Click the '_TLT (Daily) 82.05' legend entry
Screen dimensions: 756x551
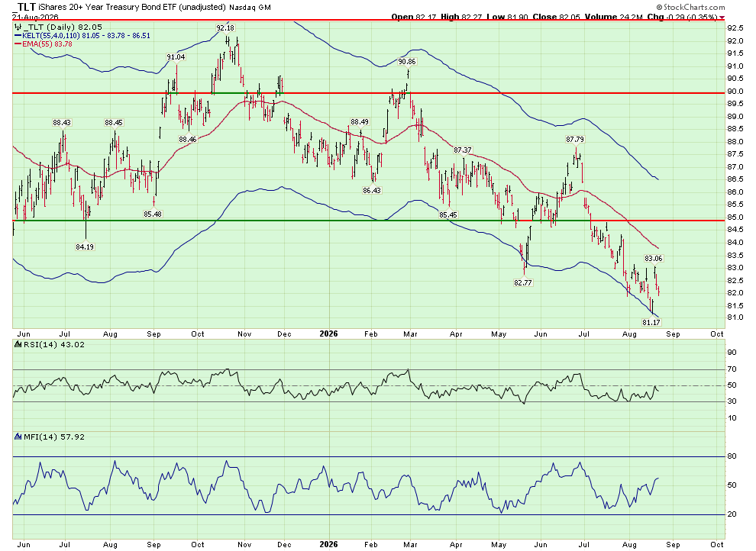(62, 27)
